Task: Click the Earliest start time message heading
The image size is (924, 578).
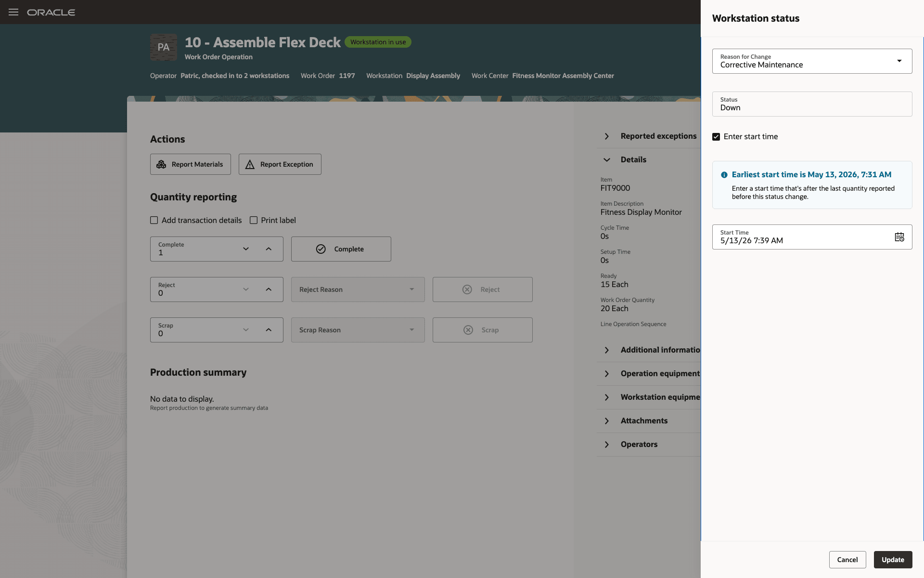Action: tap(812, 175)
